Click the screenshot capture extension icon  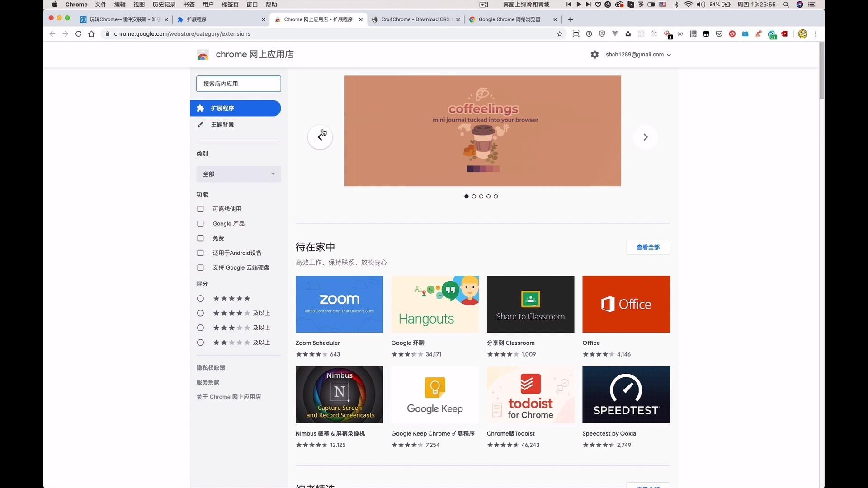point(576,34)
